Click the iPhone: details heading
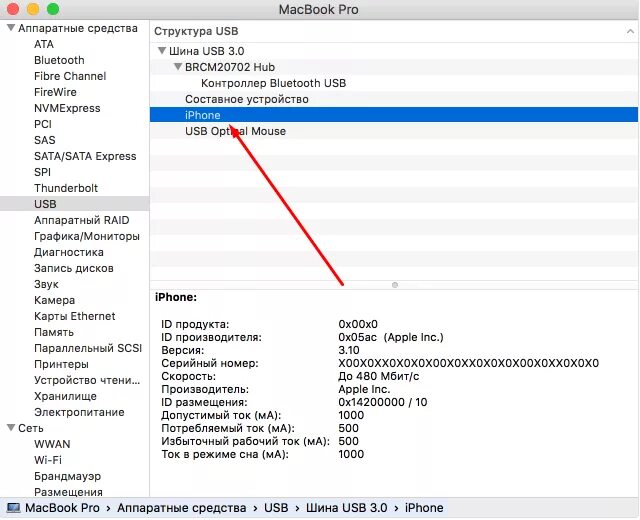Screen dimensions: 640x520 point(176,297)
